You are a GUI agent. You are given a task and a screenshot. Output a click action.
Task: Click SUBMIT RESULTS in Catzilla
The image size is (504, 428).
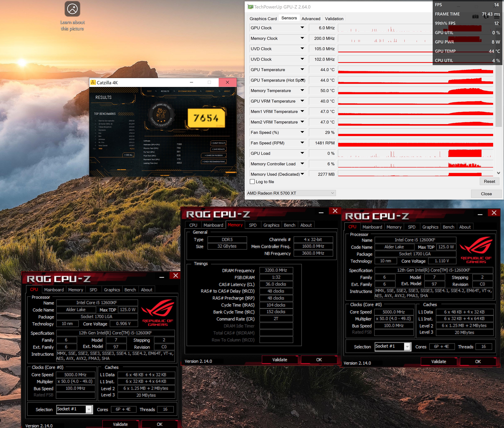pos(219,143)
